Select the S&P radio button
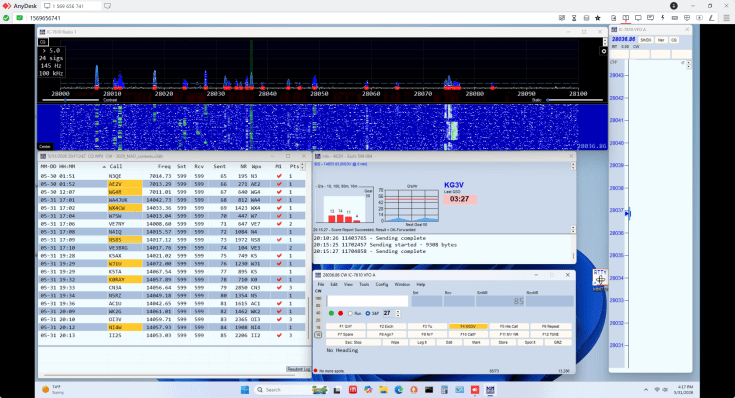735x398 pixels. [368, 313]
